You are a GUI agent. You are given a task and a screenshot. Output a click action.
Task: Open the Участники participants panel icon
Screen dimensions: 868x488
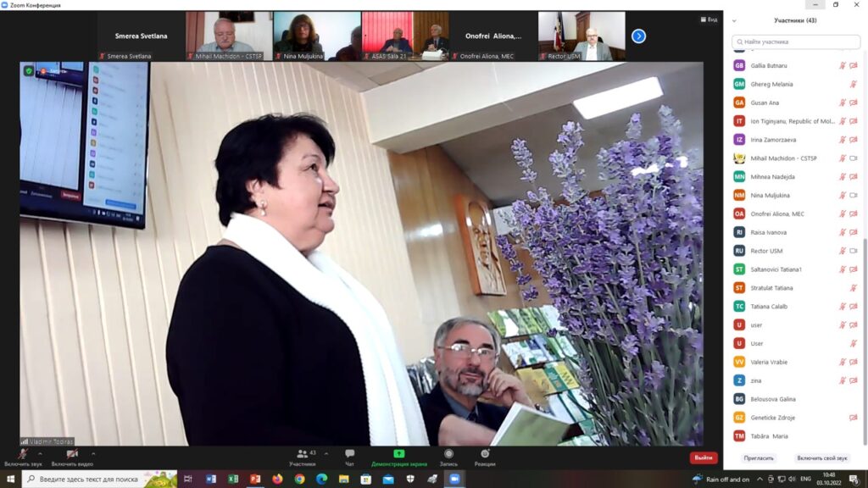tap(302, 457)
